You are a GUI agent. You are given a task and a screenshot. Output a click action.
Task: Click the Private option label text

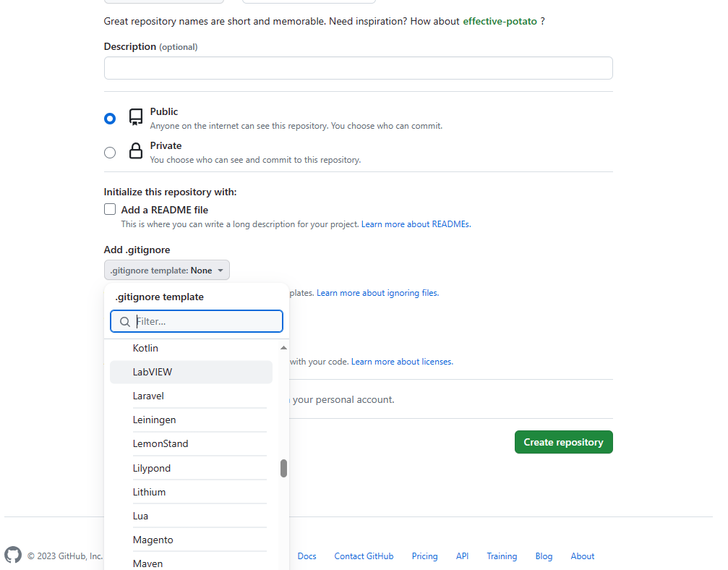click(x=166, y=145)
